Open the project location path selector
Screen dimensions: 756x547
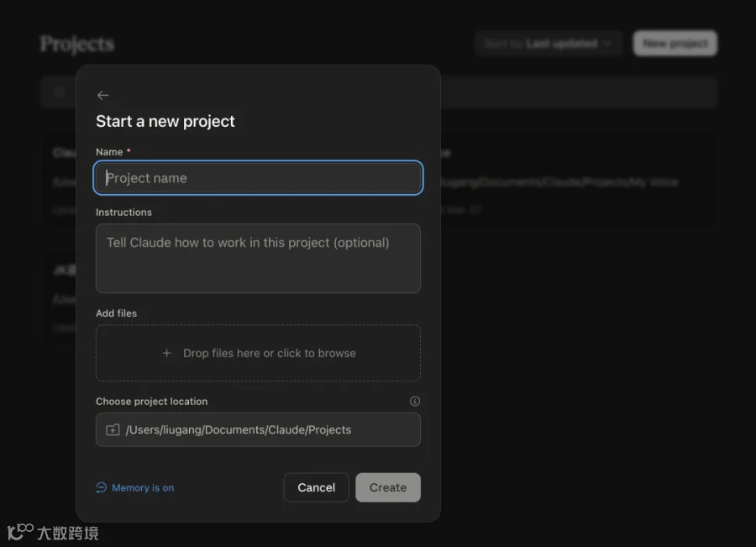tap(258, 430)
